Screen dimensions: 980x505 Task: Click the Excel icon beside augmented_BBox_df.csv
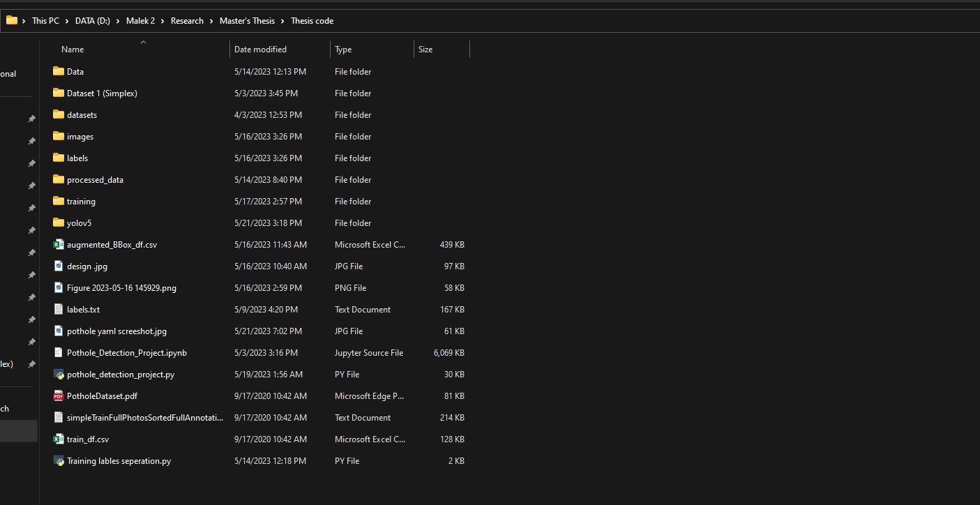[x=58, y=244]
